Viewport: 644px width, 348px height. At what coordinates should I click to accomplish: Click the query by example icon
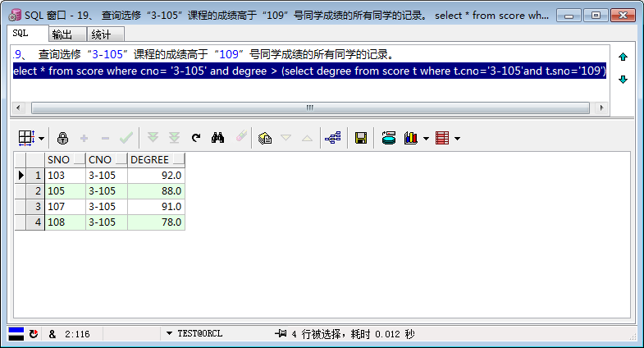265,138
